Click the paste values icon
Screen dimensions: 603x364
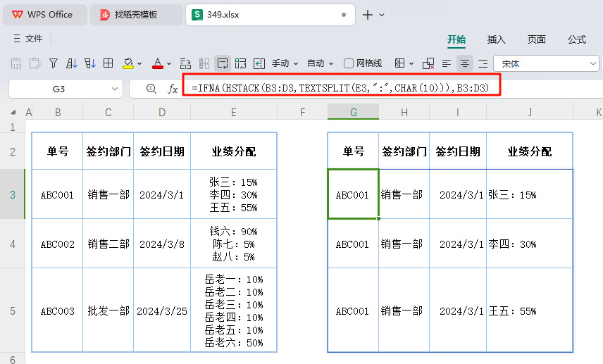point(16,63)
